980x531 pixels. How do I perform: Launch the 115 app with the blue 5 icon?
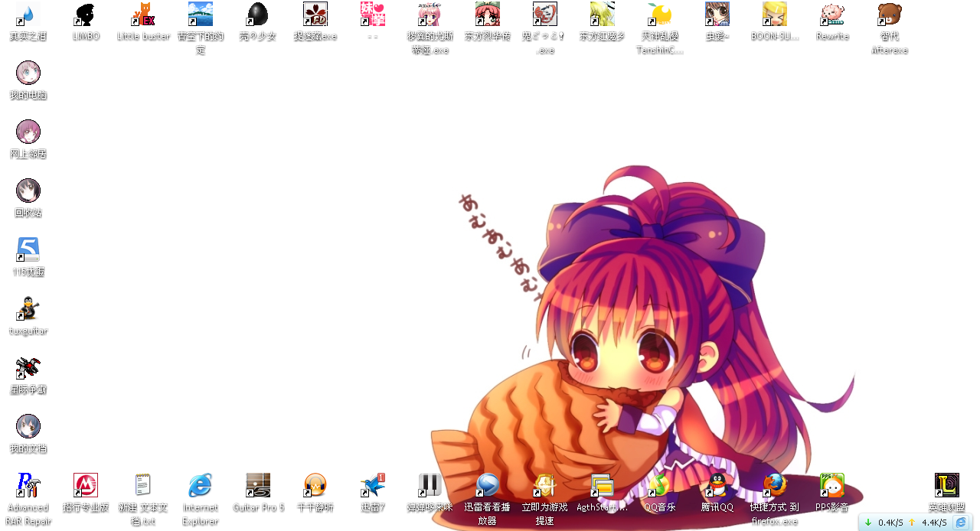pos(28,249)
